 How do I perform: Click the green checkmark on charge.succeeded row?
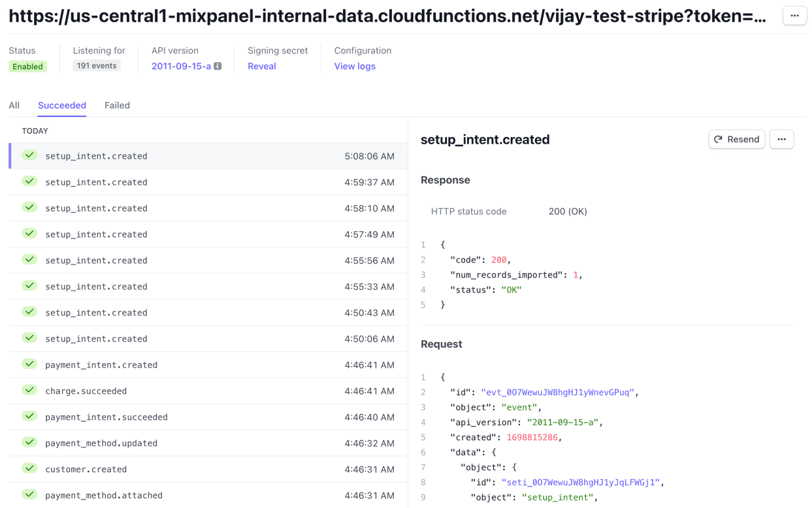[29, 390]
